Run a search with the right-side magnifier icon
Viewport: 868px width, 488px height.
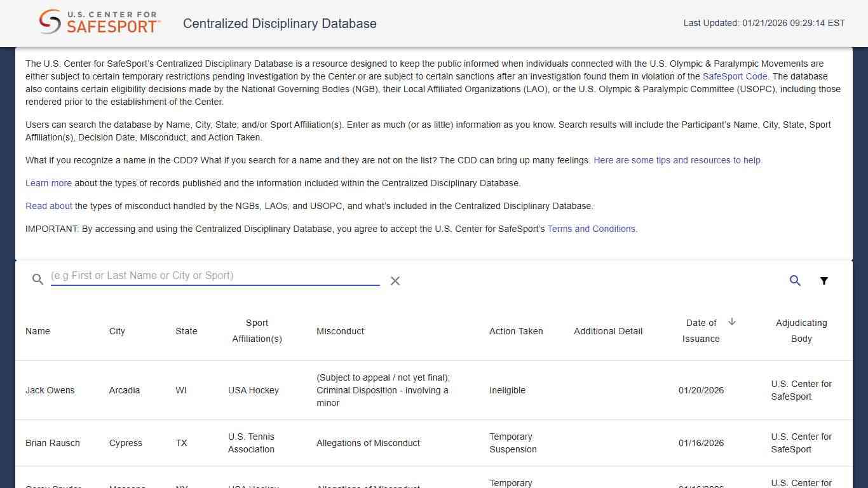tap(795, 280)
